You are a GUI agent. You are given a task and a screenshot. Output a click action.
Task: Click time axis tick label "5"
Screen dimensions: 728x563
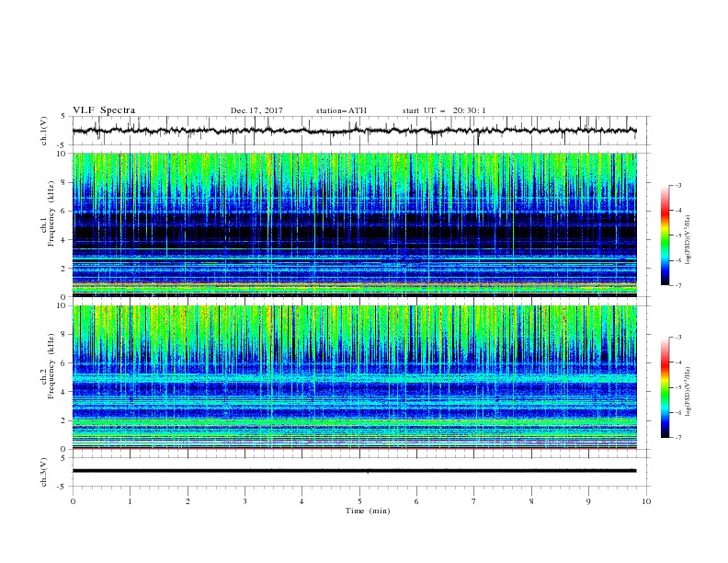coord(359,501)
